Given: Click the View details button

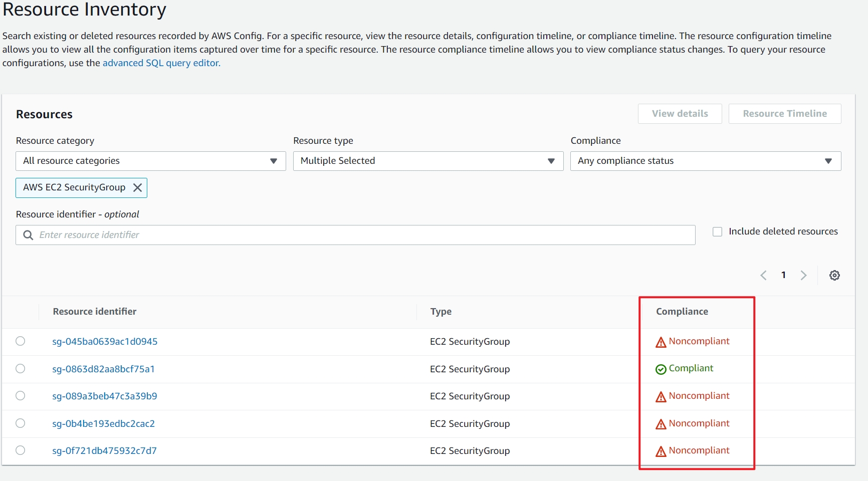Looking at the screenshot, I should point(680,114).
